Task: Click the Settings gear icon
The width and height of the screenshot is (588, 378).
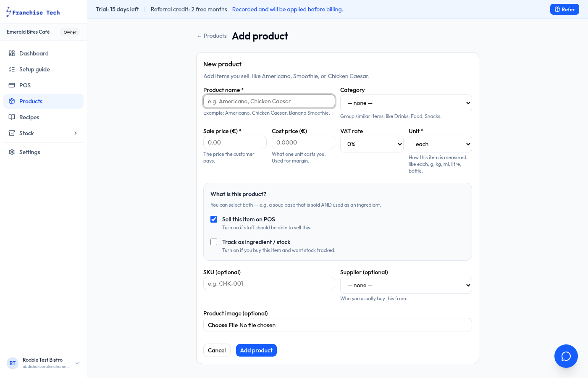Action: point(12,152)
